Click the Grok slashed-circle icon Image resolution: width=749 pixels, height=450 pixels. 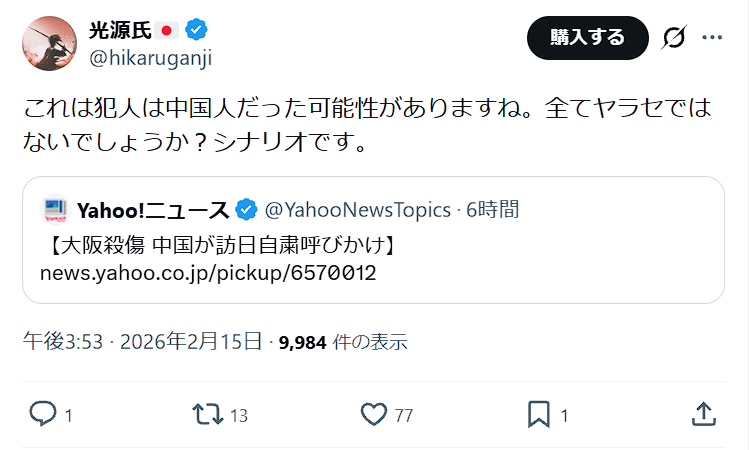tap(674, 38)
